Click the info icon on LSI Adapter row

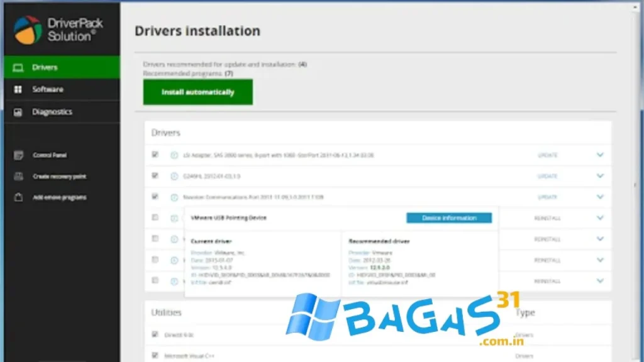(x=174, y=155)
